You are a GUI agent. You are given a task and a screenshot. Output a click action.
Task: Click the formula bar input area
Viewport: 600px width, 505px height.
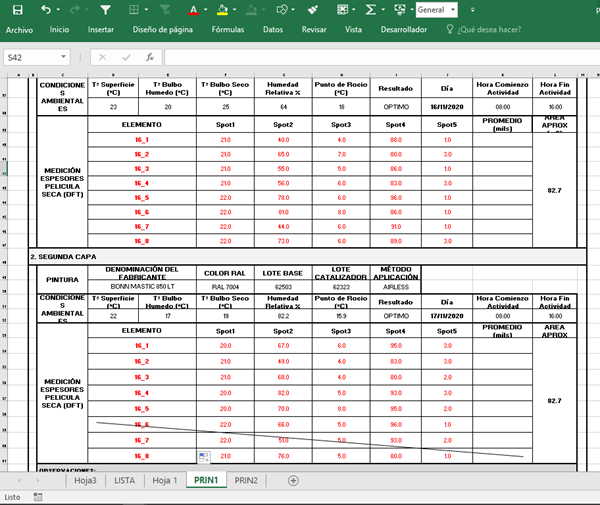pos(380,57)
